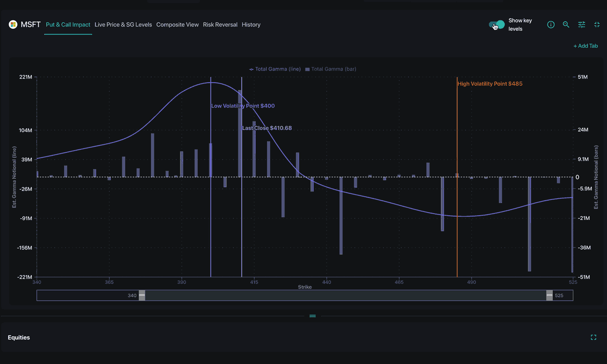Open the chart settings sliders icon

pos(582,24)
